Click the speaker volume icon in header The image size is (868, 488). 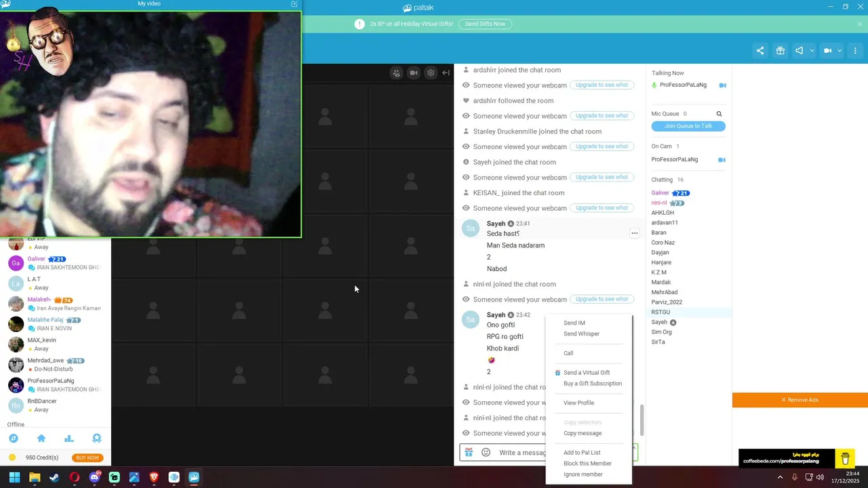[x=800, y=51]
